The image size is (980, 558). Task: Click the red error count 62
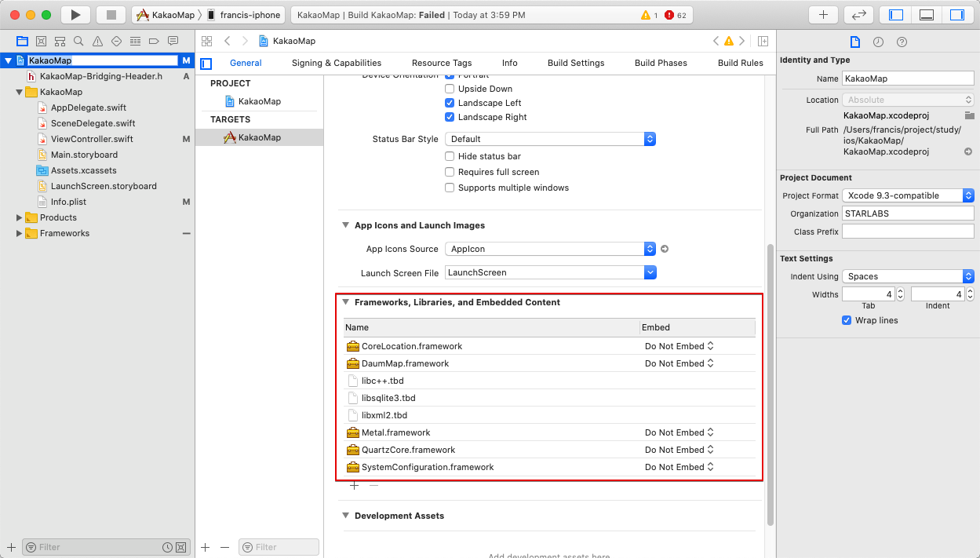pos(676,15)
